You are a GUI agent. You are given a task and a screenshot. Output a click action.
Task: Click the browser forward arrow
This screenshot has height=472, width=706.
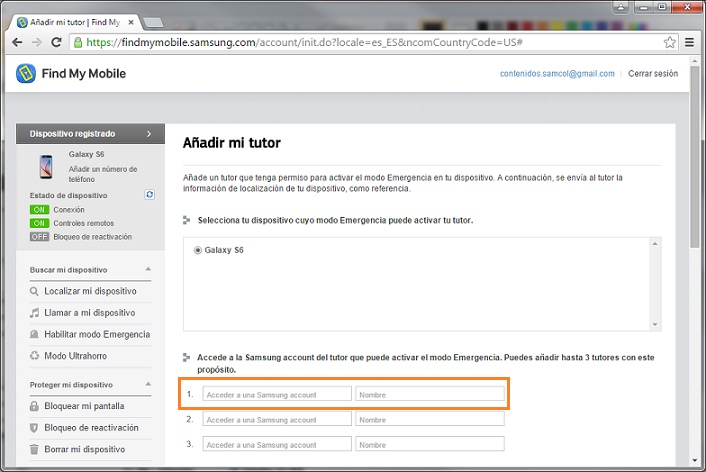point(37,42)
